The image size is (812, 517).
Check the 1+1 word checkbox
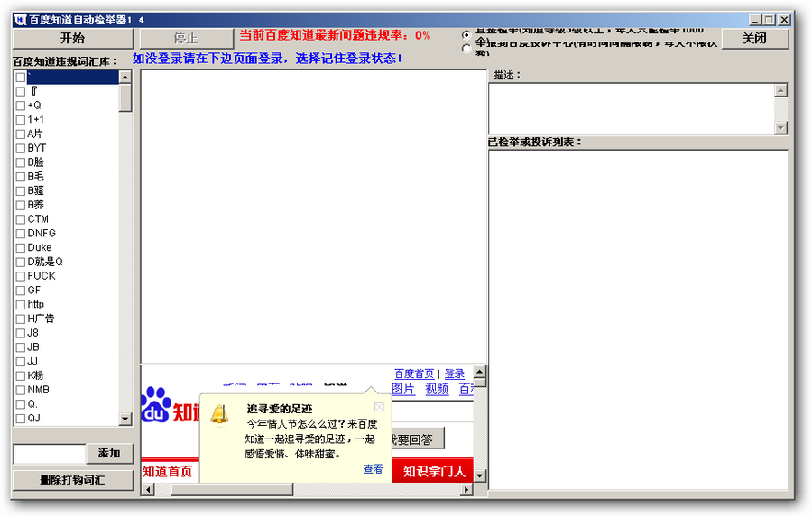pyautogui.click(x=21, y=120)
